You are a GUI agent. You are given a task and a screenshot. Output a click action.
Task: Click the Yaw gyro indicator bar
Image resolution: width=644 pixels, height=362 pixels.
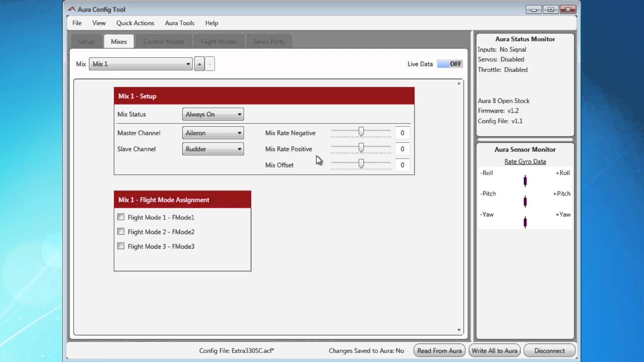(525, 222)
